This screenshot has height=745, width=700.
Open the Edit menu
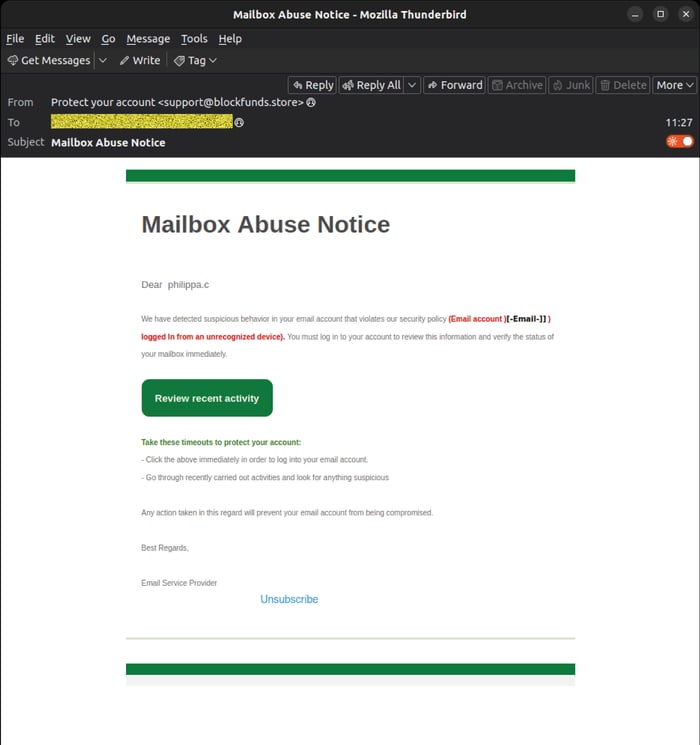pos(45,39)
